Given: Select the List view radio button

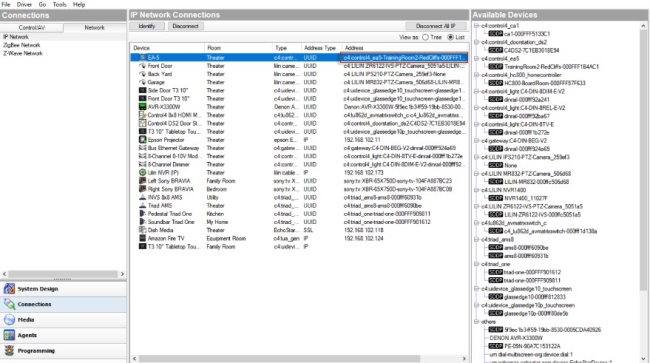Looking at the screenshot, I should point(451,37).
